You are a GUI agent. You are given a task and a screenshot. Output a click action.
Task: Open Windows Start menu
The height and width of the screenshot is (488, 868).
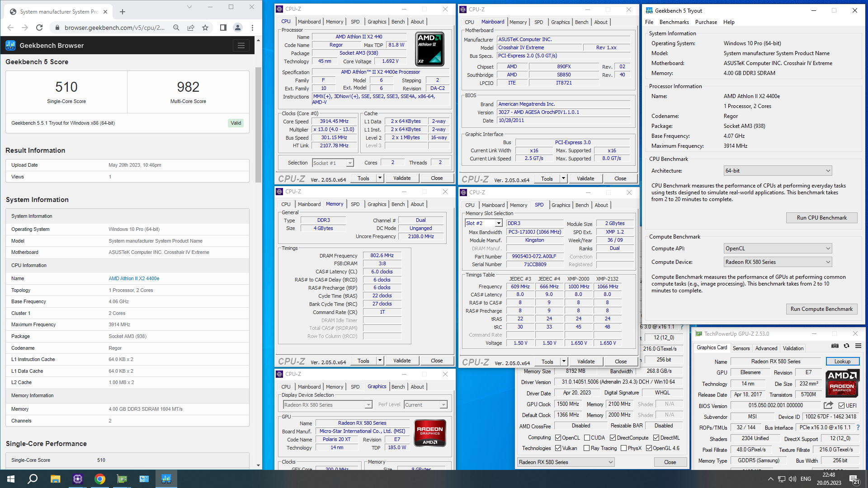(x=11, y=479)
